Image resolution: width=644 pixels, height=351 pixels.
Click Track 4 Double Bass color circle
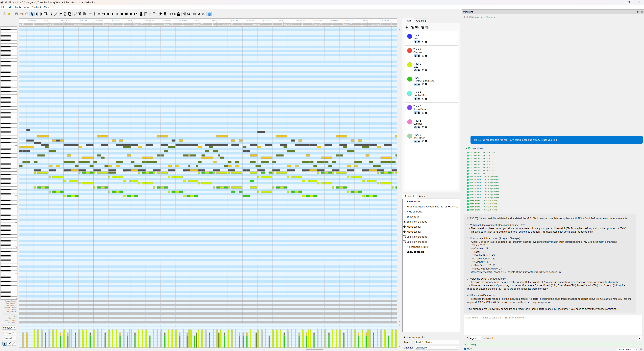click(x=409, y=93)
